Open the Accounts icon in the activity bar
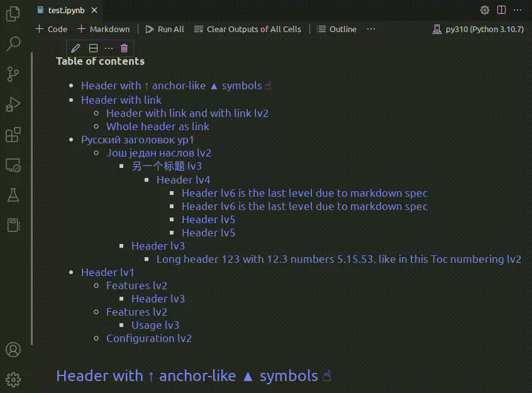 pyautogui.click(x=13, y=349)
